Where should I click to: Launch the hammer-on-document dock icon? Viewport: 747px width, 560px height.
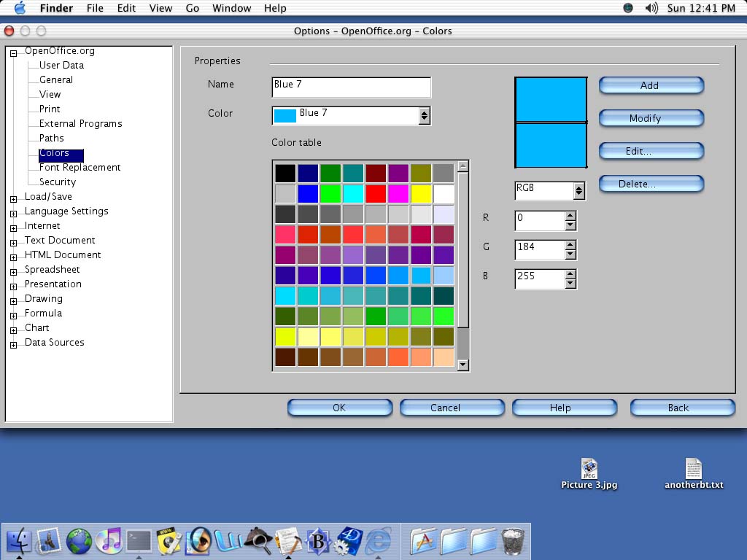pyautogui.click(x=288, y=540)
